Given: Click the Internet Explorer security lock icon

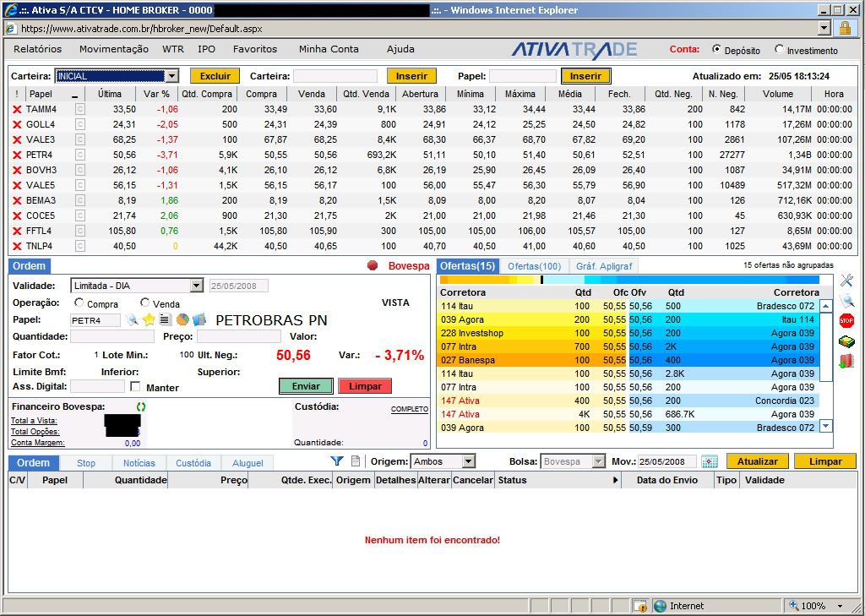Looking at the screenshot, I should click(845, 28).
